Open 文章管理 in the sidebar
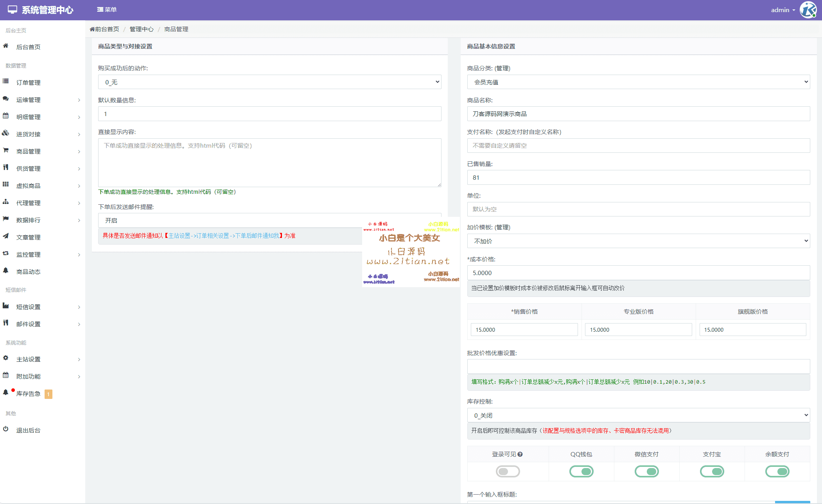Image resolution: width=822 pixels, height=504 pixels. click(x=29, y=238)
